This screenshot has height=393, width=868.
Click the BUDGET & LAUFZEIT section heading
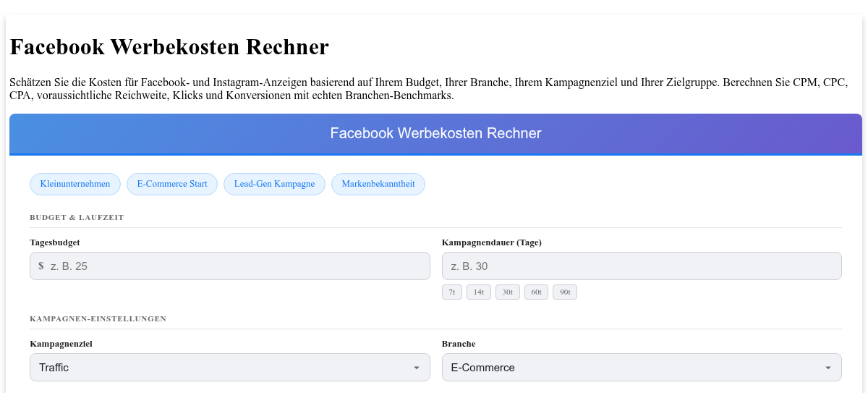(x=77, y=217)
